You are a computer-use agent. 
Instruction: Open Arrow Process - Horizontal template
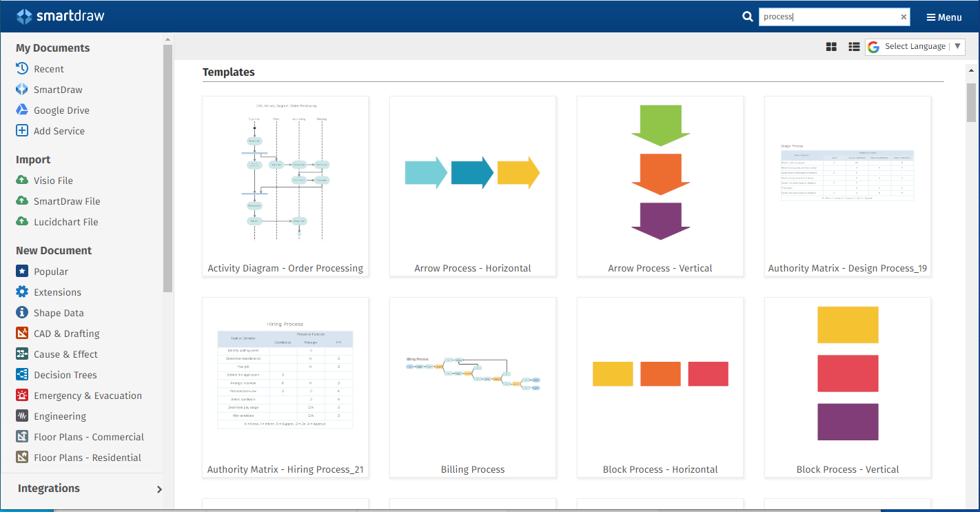(473, 186)
